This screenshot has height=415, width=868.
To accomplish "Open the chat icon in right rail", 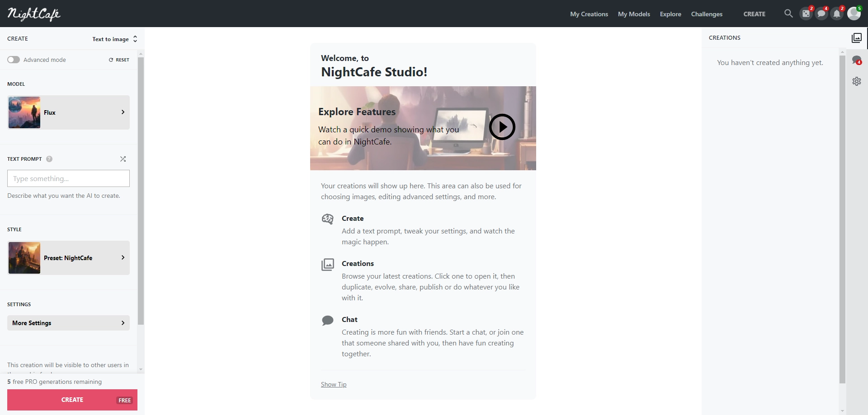I will coord(857,60).
